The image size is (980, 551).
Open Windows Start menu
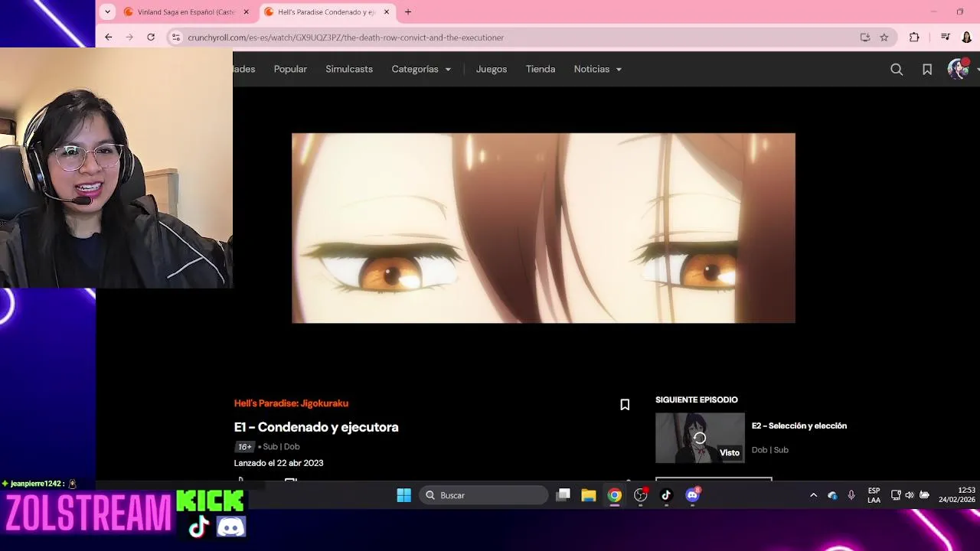[x=404, y=495]
